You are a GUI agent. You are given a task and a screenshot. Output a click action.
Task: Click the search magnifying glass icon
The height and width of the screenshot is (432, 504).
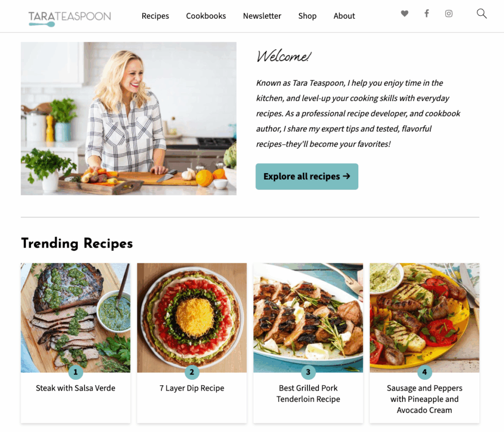tap(481, 13)
